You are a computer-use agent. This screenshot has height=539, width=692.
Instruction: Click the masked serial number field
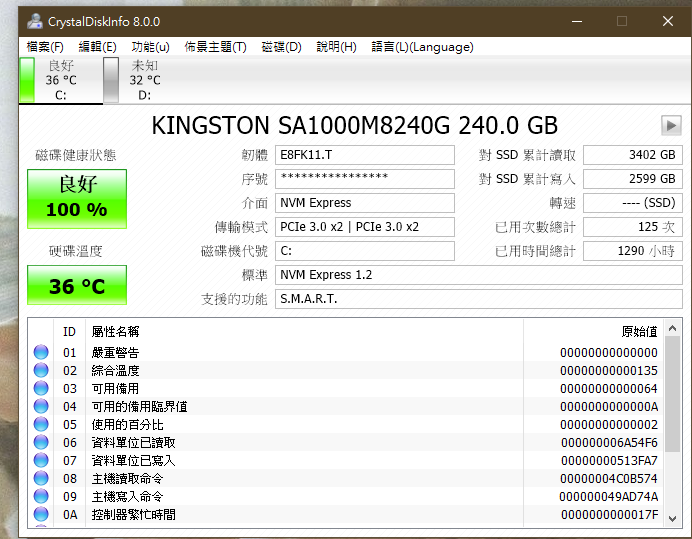(x=365, y=179)
